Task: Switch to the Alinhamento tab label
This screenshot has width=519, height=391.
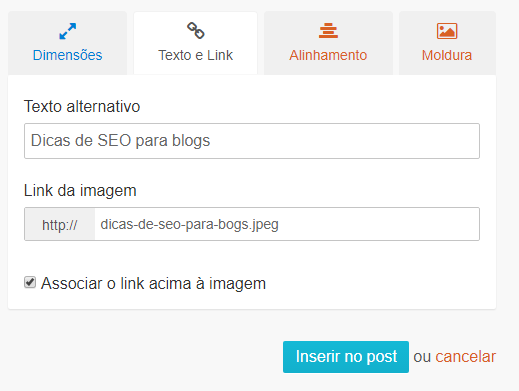Action: tap(328, 55)
